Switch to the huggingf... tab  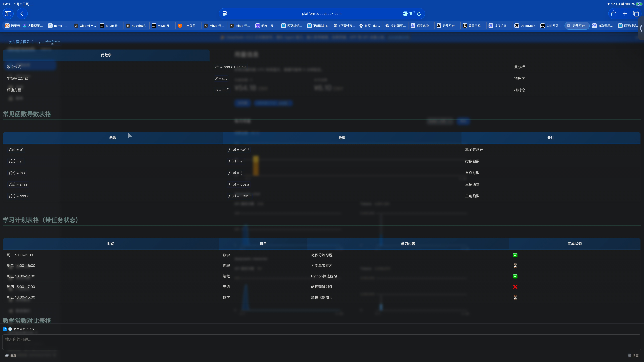(137, 26)
